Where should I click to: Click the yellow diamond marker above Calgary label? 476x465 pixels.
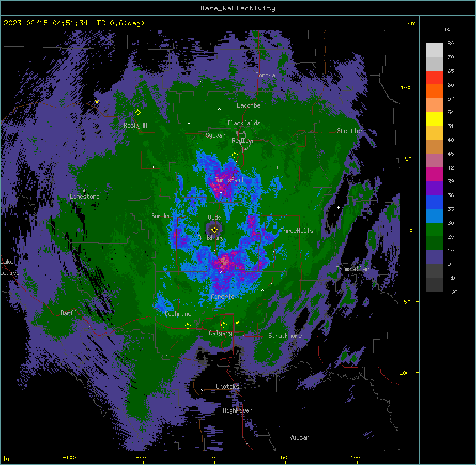click(x=224, y=325)
